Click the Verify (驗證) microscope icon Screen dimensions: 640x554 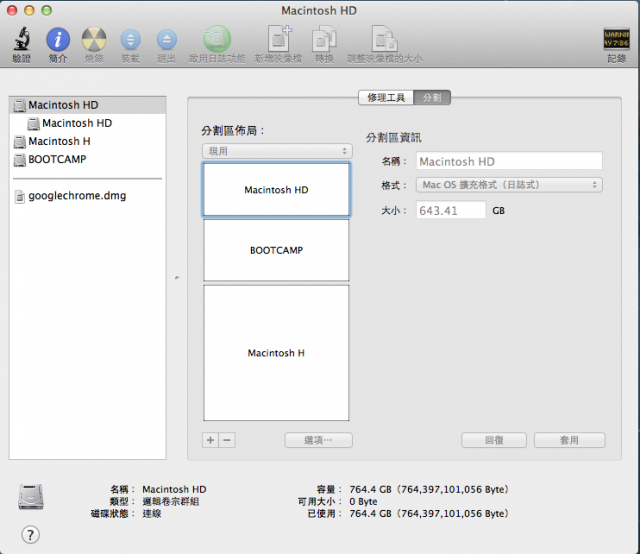click(x=21, y=40)
